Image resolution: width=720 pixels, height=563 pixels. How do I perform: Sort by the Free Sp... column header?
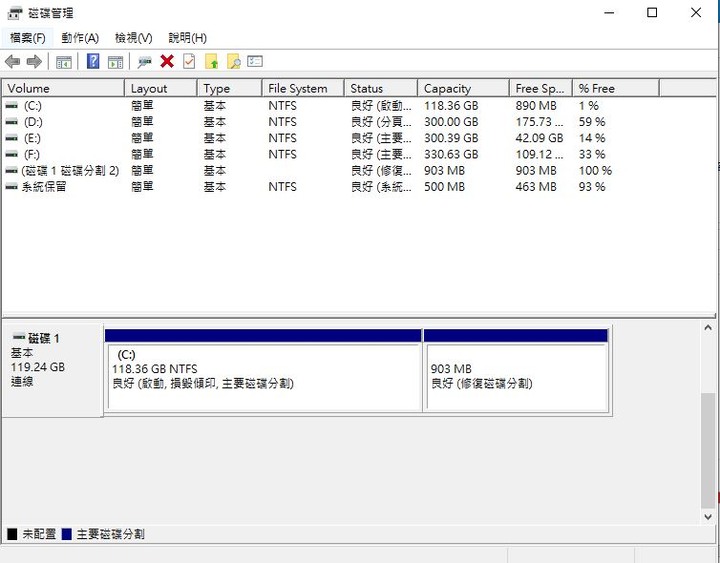pos(540,88)
